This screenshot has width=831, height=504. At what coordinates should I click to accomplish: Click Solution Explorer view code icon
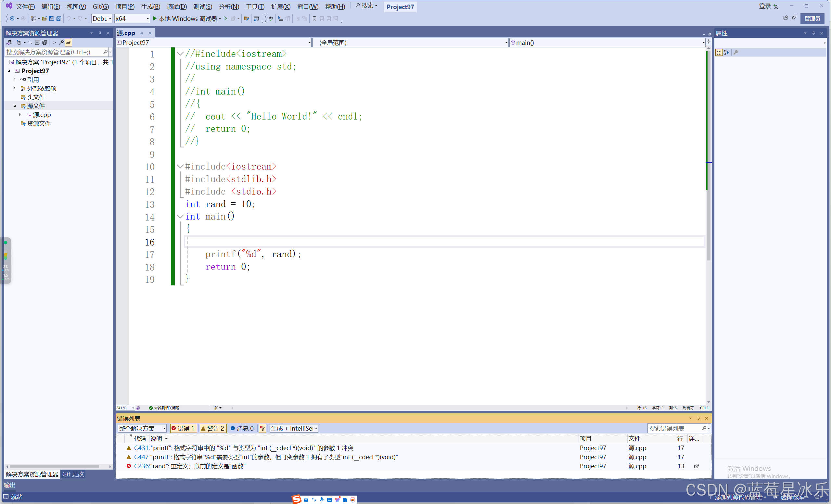[54, 43]
